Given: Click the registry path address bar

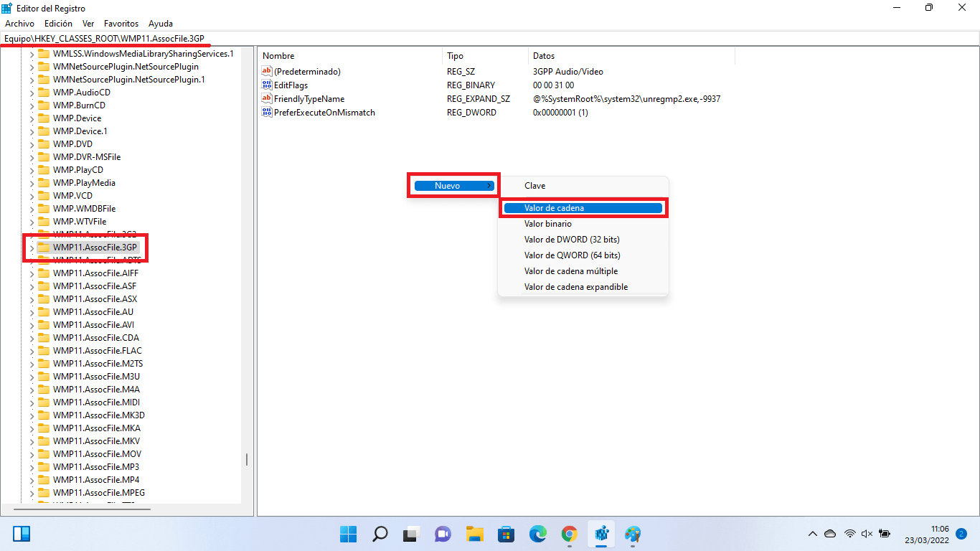Looking at the screenshot, I should point(490,38).
